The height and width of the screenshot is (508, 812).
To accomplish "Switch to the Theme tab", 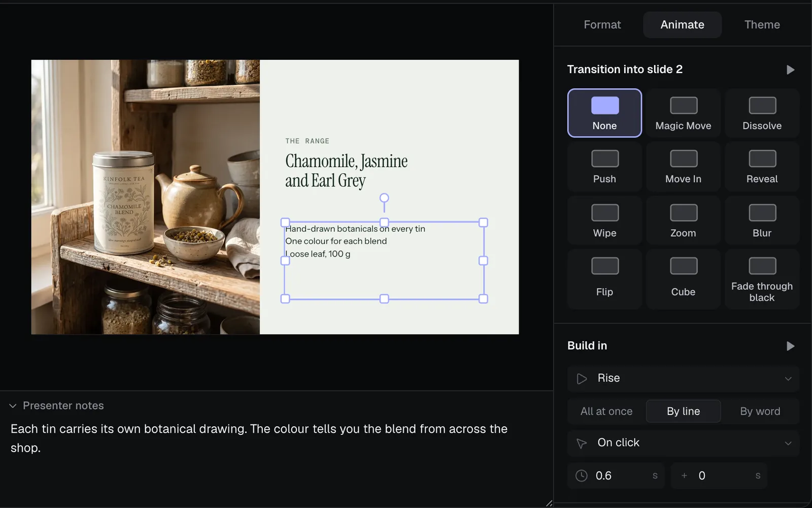I will tap(762, 25).
